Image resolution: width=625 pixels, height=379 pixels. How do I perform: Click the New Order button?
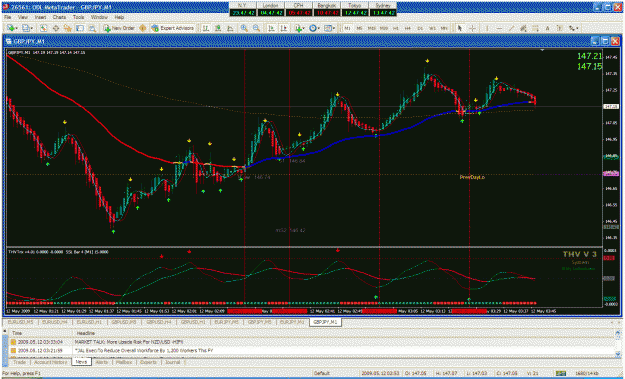tap(119, 28)
